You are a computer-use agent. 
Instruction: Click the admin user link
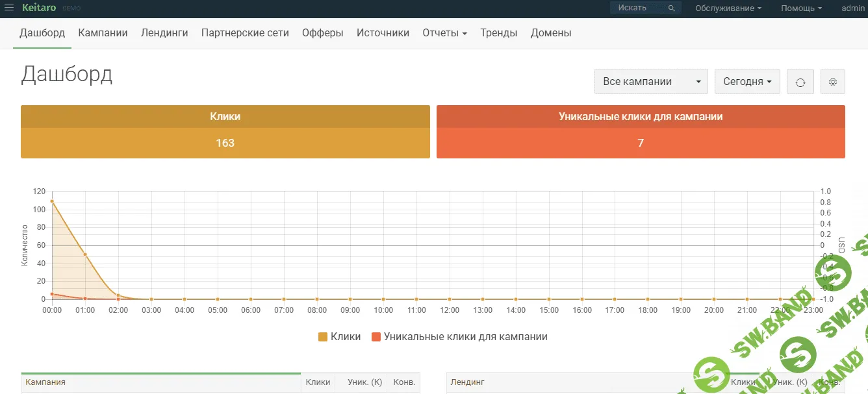pos(853,8)
